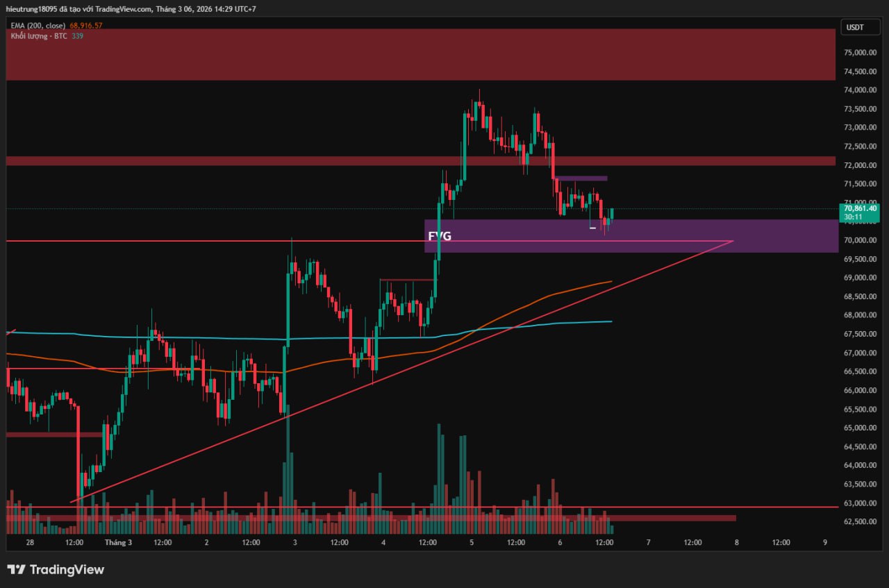Click the TradingView logo icon
The height and width of the screenshot is (588, 889).
[17, 570]
